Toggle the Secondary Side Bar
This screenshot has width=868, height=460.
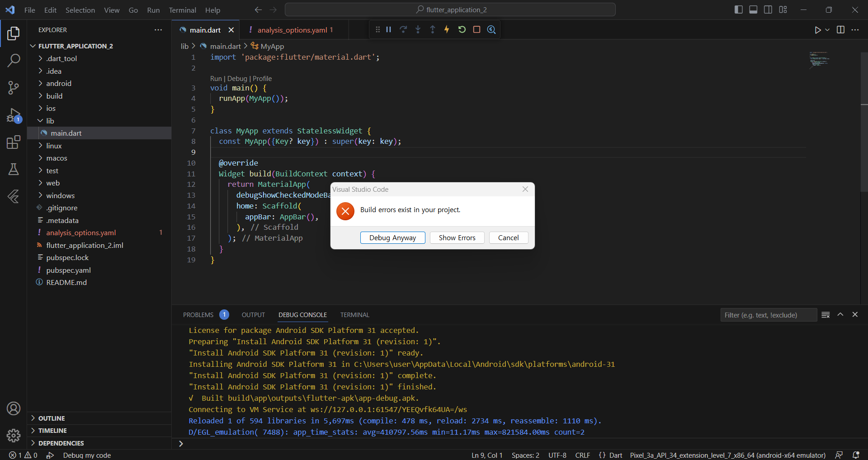[768, 9]
